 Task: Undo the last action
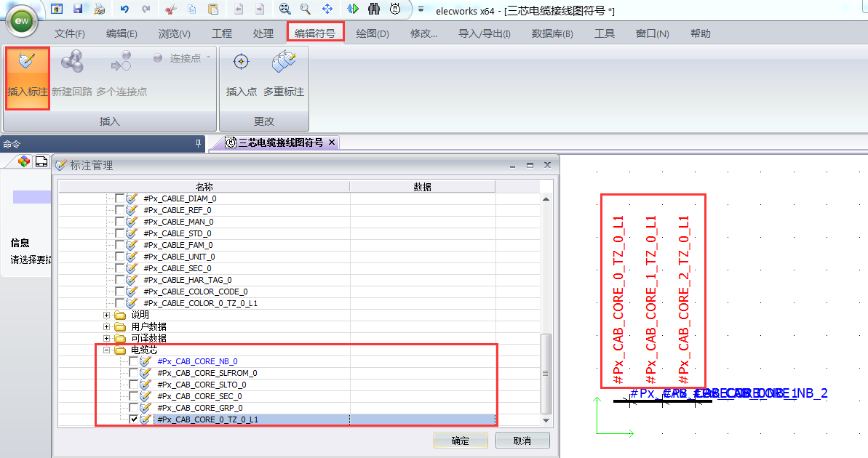[x=124, y=9]
